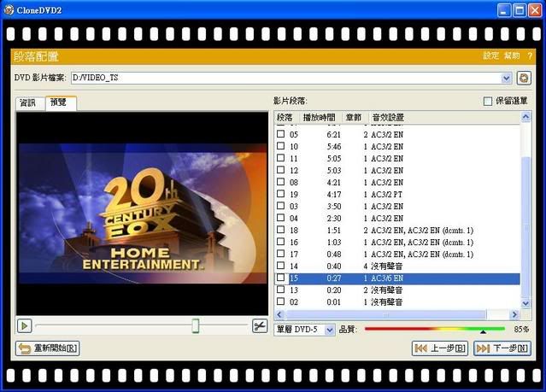The image size is (546, 392).
Task: Close the CloneDVD2 window
Action: [535, 10]
